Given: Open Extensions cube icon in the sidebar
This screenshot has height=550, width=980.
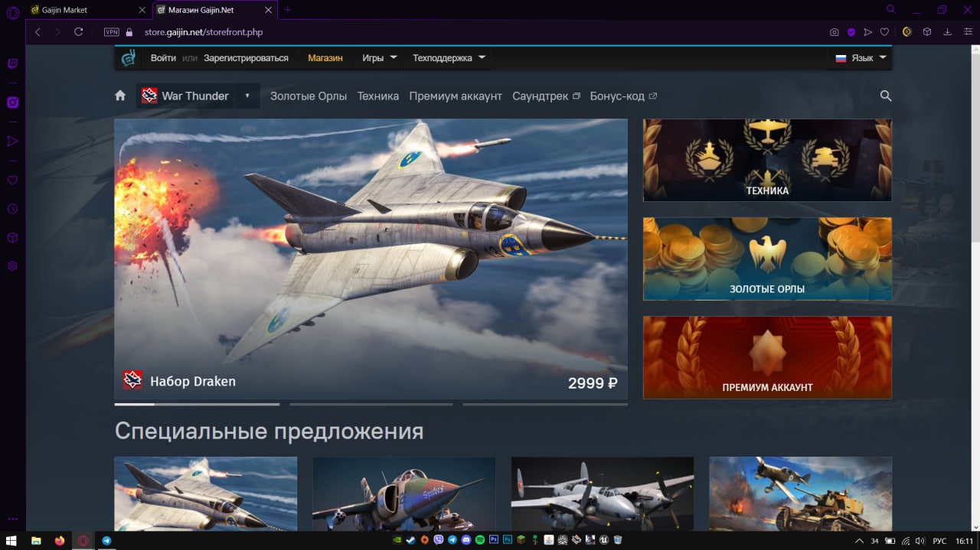Looking at the screenshot, I should click(12, 238).
